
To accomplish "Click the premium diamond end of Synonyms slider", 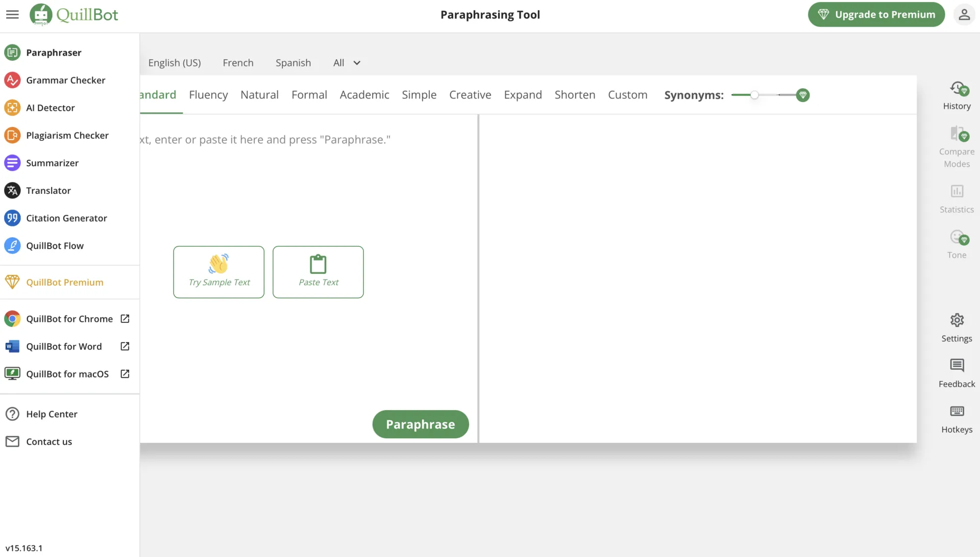I will click(x=803, y=95).
